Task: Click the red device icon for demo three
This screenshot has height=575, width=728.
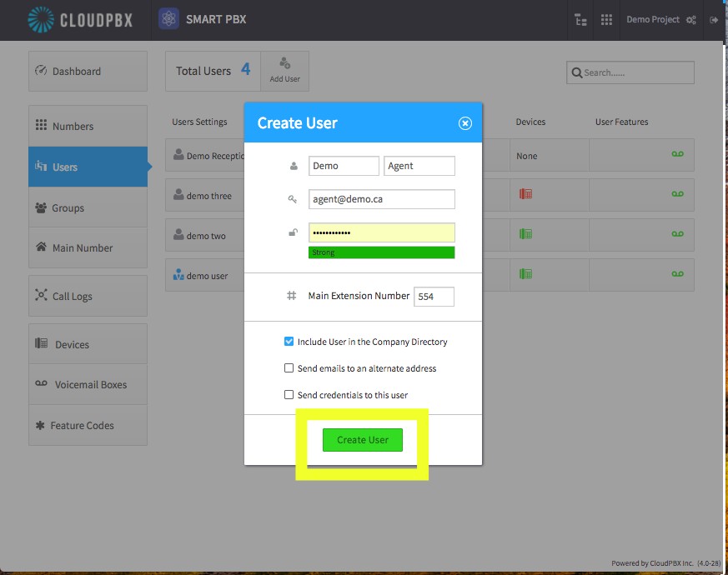Action: pyautogui.click(x=525, y=194)
